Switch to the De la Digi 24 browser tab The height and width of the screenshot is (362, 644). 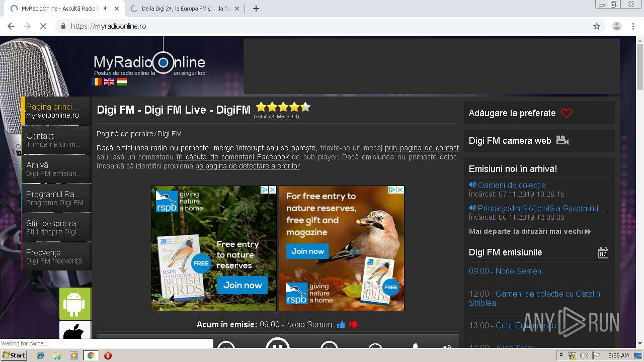pyautogui.click(x=184, y=9)
